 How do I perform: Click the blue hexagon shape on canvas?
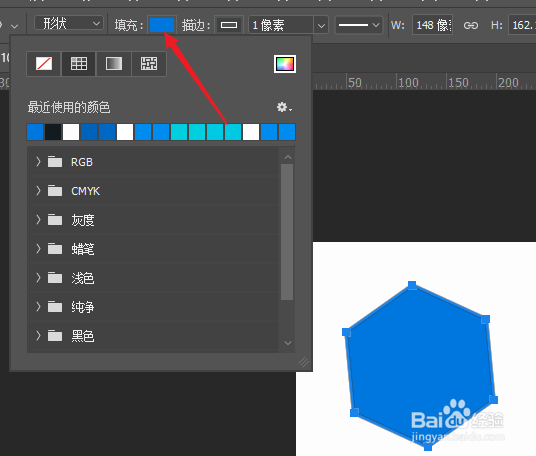pos(420,365)
